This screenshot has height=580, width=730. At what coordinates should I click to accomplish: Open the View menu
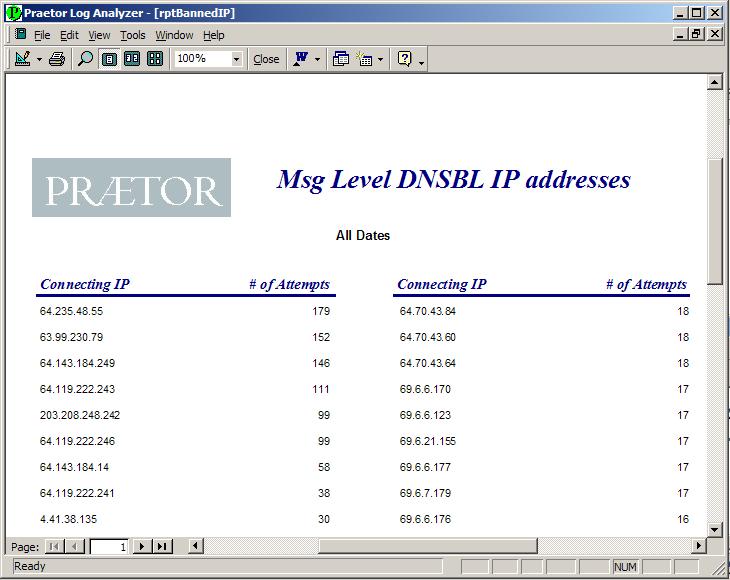99,35
